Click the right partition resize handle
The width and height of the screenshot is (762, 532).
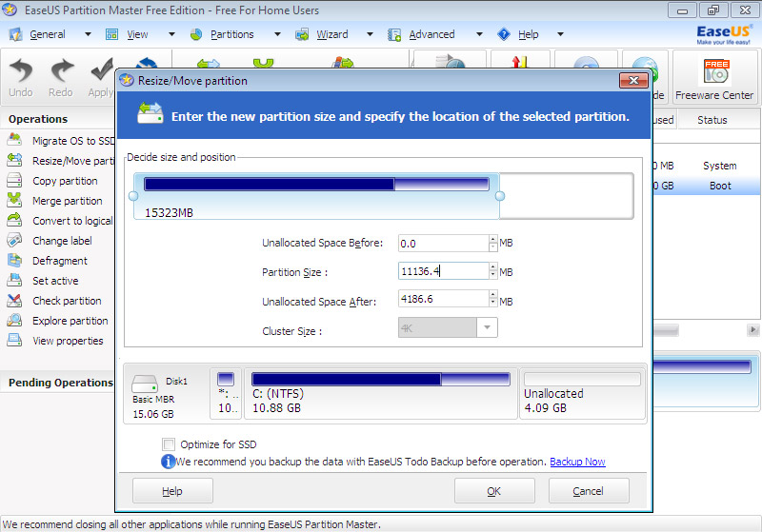click(x=499, y=196)
